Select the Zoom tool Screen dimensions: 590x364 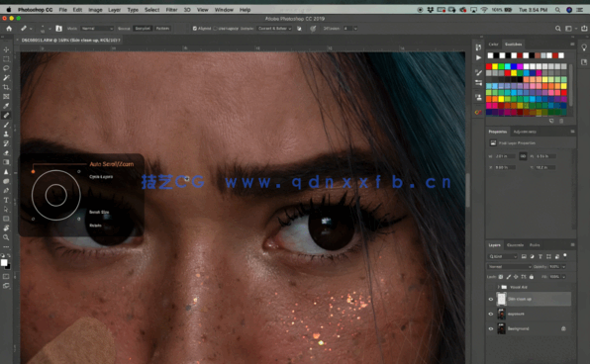tap(6, 237)
